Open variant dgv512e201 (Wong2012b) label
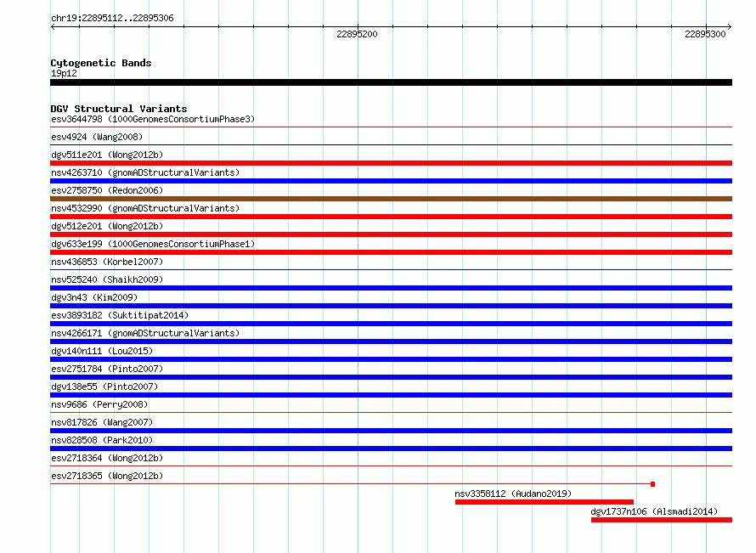 (107, 226)
